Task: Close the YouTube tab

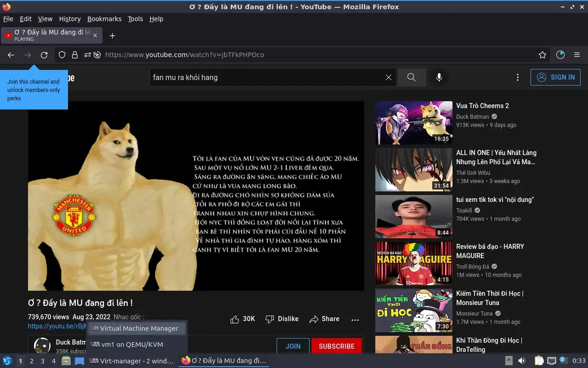Action: [x=95, y=35]
